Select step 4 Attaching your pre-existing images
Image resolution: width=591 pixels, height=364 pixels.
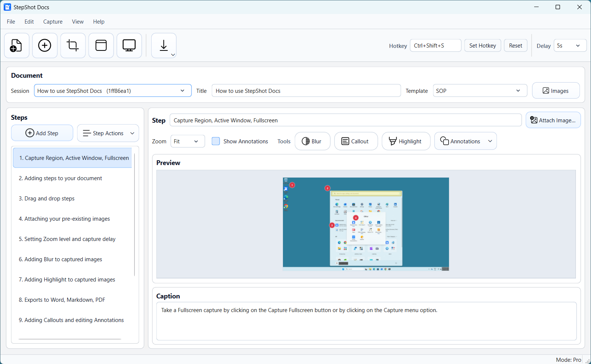[72, 218]
